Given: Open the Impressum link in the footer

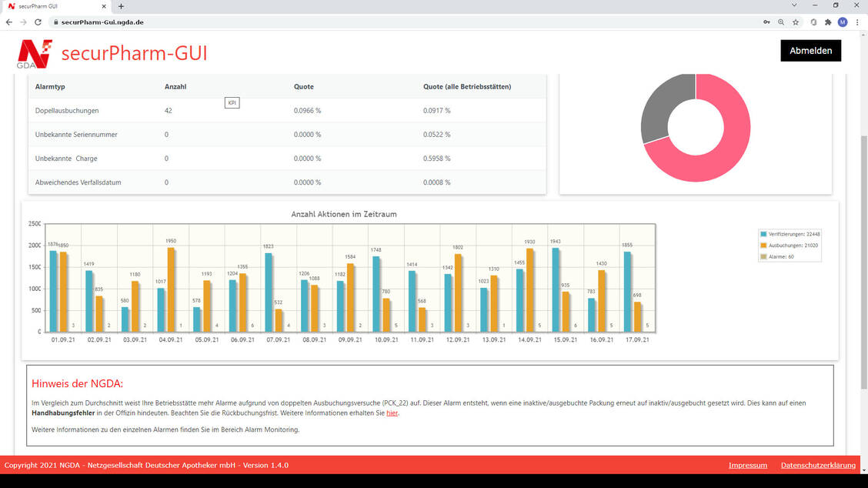Looking at the screenshot, I should [748, 465].
